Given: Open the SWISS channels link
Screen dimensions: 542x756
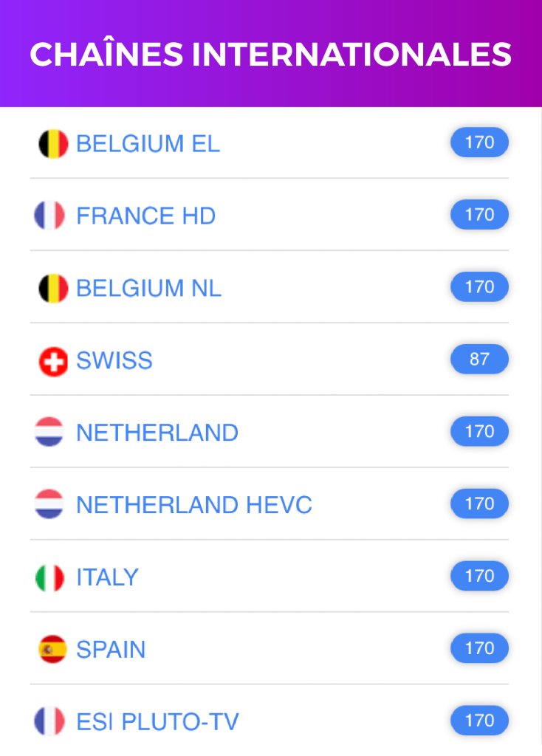Looking at the screenshot, I should coord(114,361).
